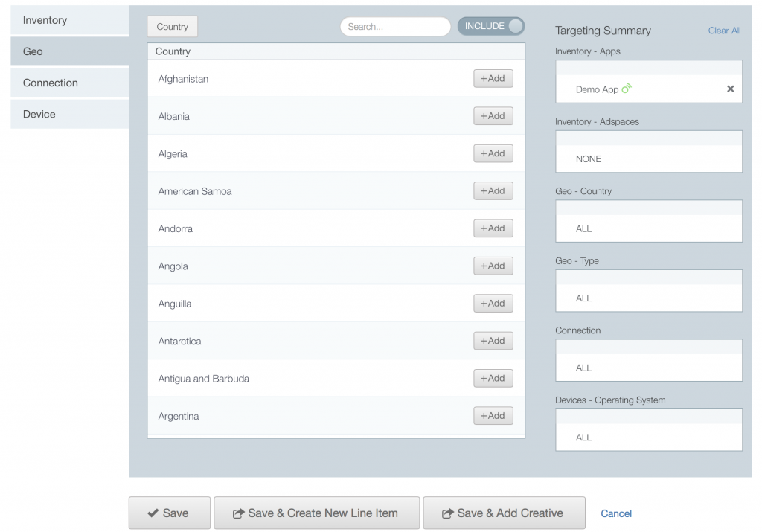This screenshot has width=762, height=532.
Task: Select the Device targeting tab
Action: pos(70,114)
